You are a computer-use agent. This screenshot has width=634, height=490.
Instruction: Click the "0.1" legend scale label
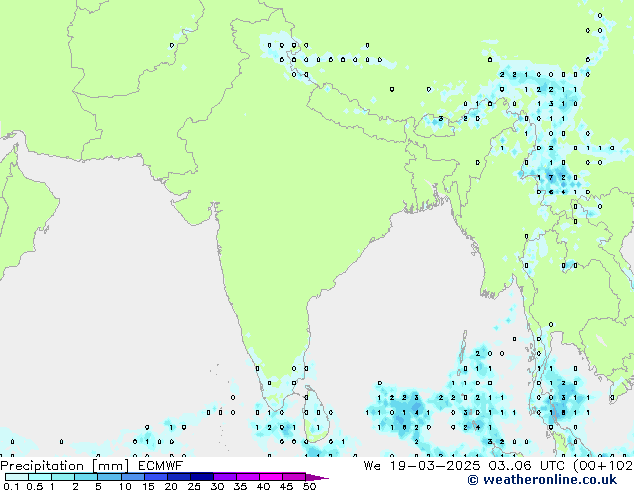(11, 486)
